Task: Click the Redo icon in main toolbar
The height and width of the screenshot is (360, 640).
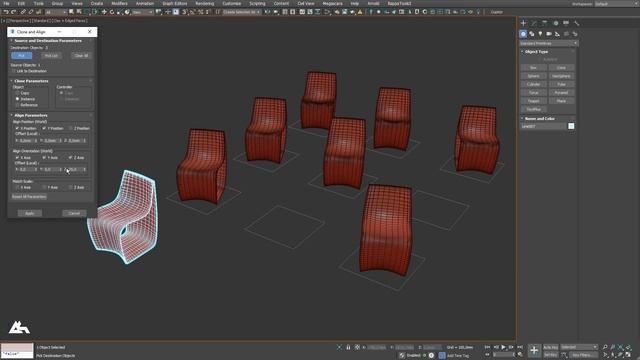Action: [13, 12]
